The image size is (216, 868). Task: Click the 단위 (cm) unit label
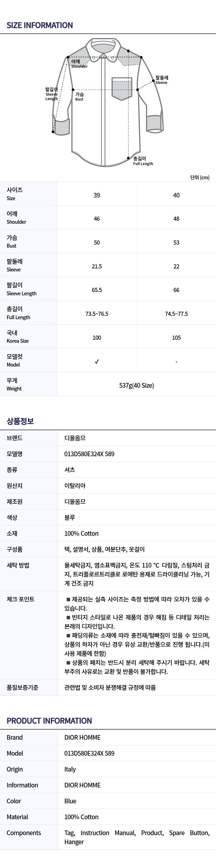[x=200, y=178]
